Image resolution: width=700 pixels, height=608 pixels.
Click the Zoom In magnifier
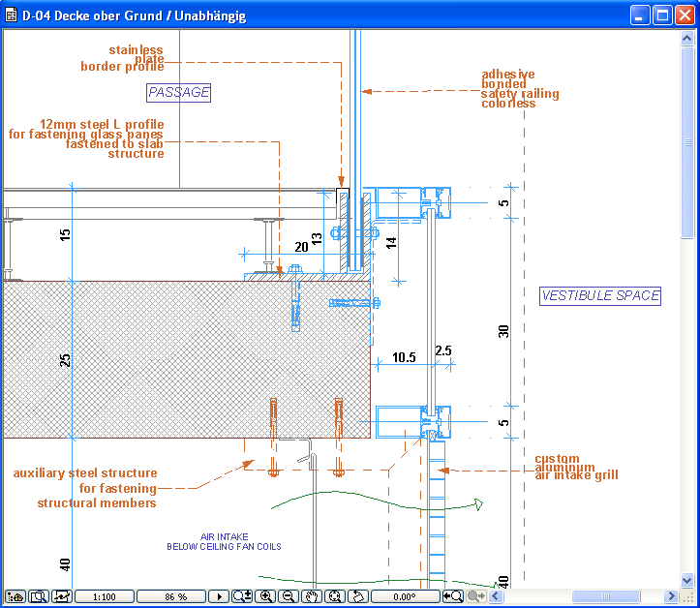tap(266, 596)
